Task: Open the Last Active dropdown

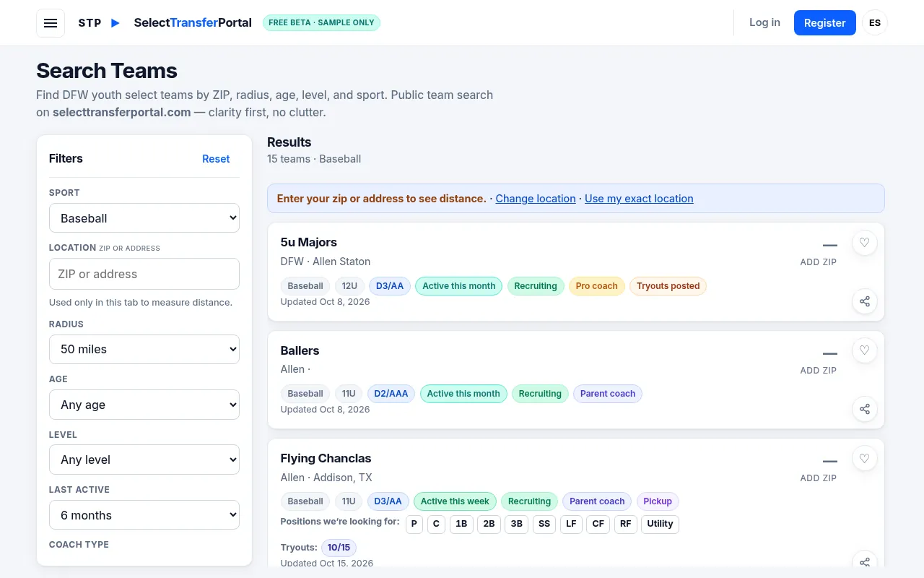Action: coord(144,515)
